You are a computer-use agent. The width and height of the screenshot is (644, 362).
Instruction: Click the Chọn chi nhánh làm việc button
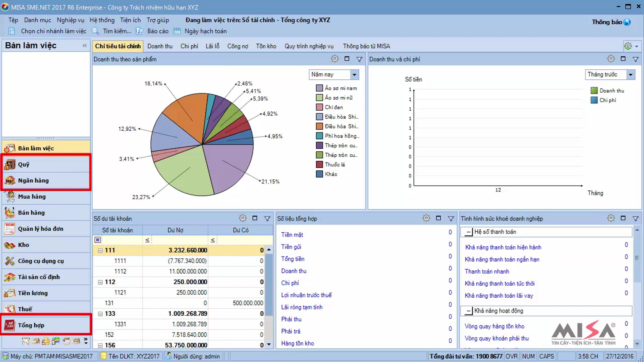(48, 31)
